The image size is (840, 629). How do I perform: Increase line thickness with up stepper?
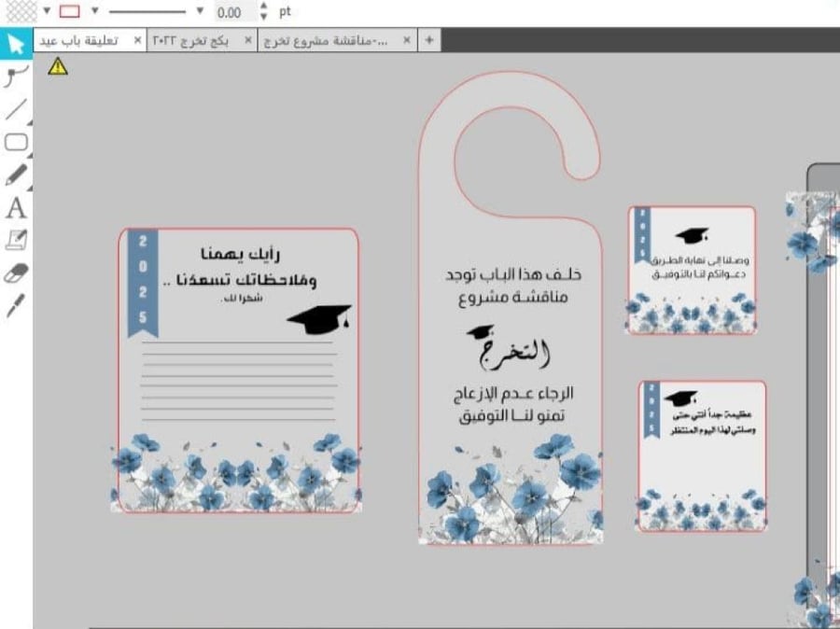coord(263,6)
